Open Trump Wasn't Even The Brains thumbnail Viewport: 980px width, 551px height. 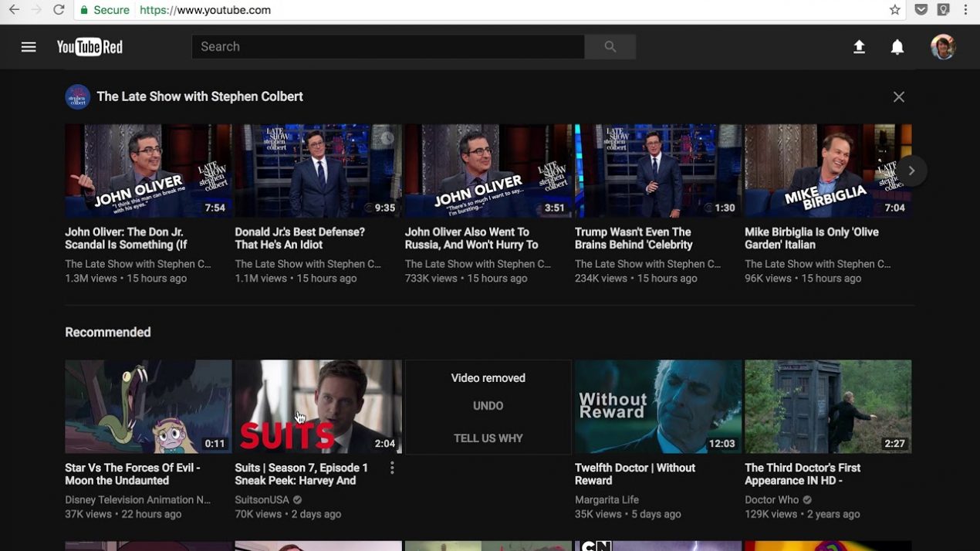[x=658, y=171]
